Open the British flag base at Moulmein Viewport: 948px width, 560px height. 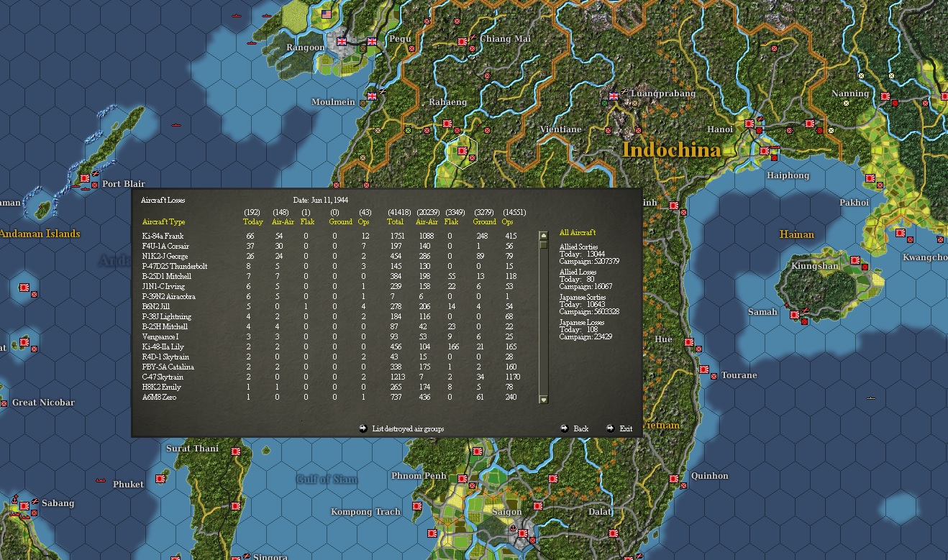pos(372,96)
